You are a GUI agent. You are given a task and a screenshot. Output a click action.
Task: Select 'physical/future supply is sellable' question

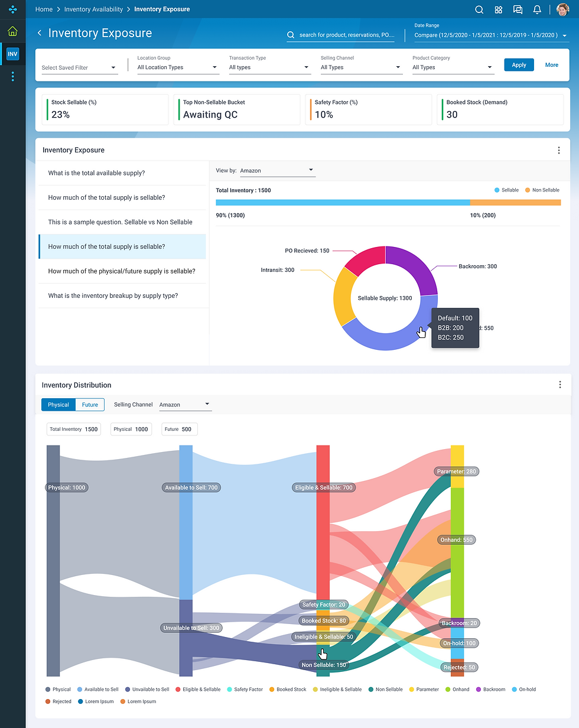pos(122,271)
